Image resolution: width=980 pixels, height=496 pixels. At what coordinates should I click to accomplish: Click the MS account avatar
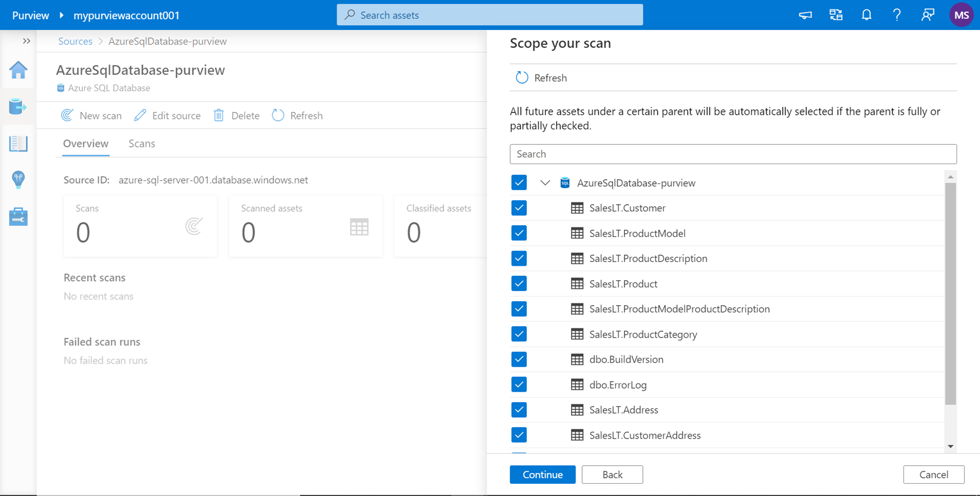point(961,15)
